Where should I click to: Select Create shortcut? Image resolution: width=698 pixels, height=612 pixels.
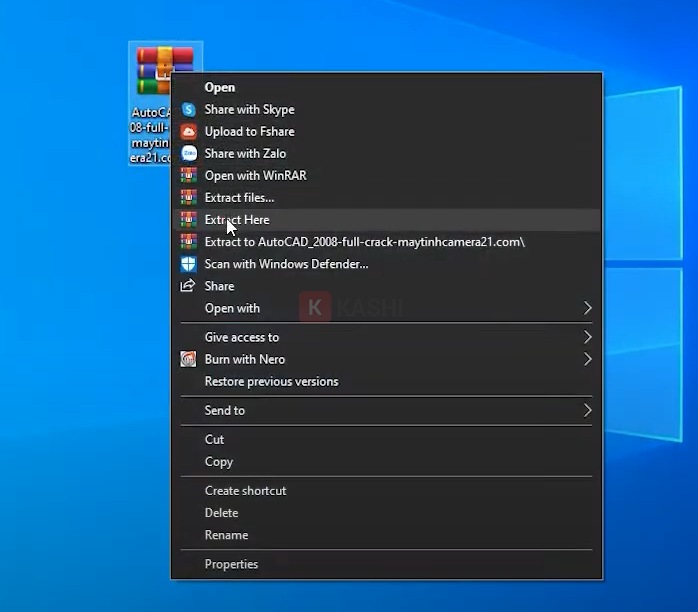pyautogui.click(x=386, y=490)
